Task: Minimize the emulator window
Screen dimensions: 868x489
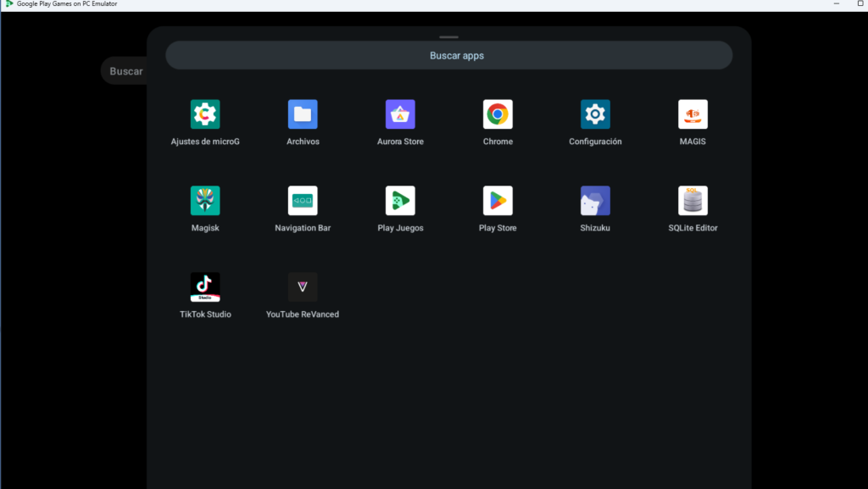Action: point(837,4)
